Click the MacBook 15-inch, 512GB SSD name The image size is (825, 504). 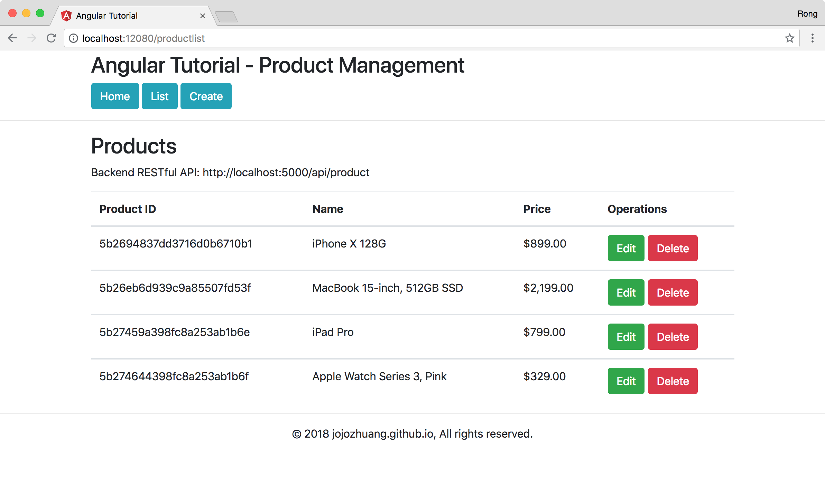point(388,288)
